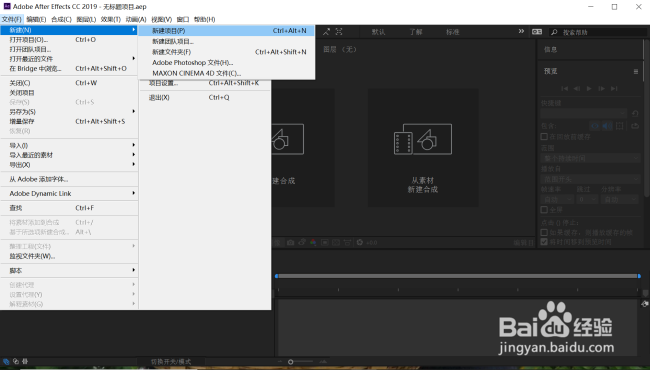Expand 导出(X) submenu
Screen dimensions: 650x370
[x=69, y=165]
